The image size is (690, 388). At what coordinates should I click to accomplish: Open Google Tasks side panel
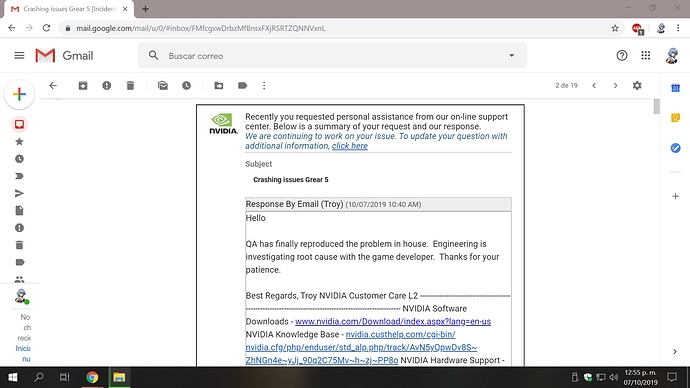[x=675, y=148]
